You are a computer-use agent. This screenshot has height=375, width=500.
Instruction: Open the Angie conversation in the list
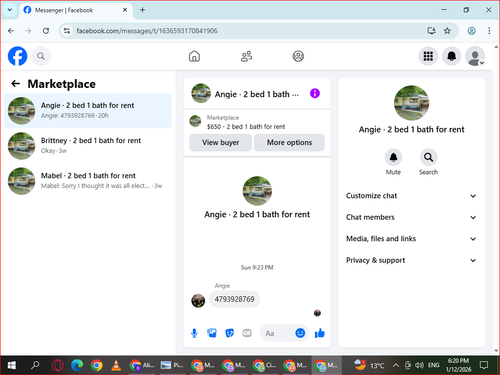coord(88,111)
